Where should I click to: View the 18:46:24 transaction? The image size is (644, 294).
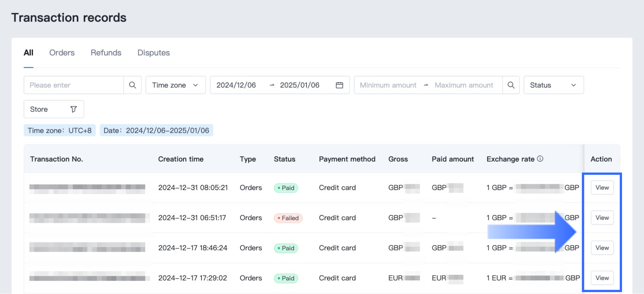pos(602,248)
